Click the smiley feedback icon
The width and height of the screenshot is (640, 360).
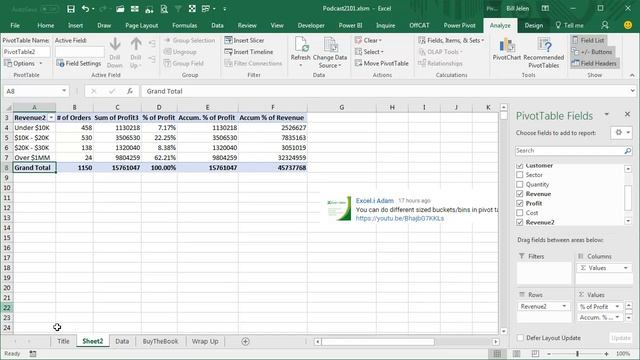pyautogui.click(x=628, y=25)
